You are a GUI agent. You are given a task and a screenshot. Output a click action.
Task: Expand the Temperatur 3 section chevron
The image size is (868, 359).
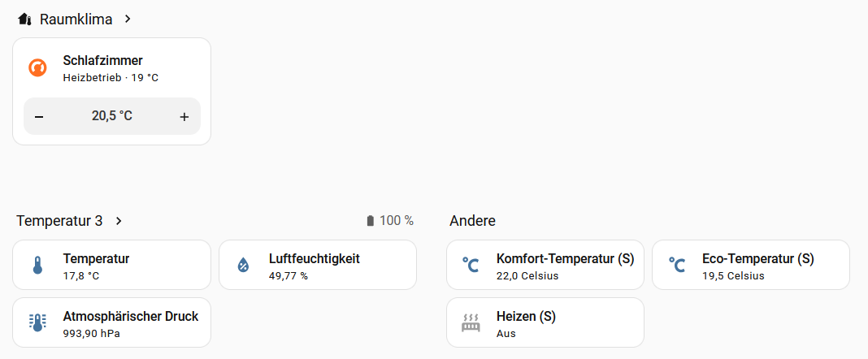(x=119, y=221)
